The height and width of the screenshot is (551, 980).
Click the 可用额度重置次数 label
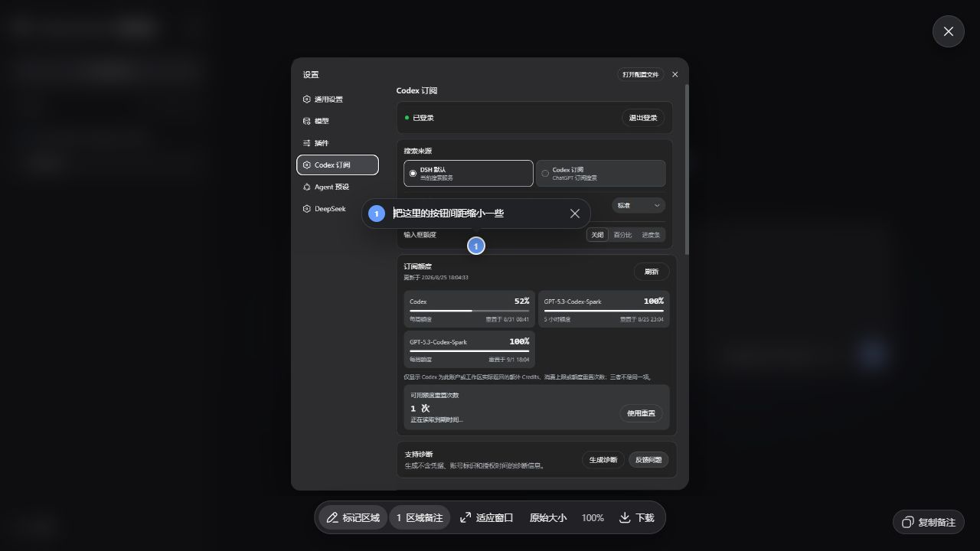click(x=435, y=395)
